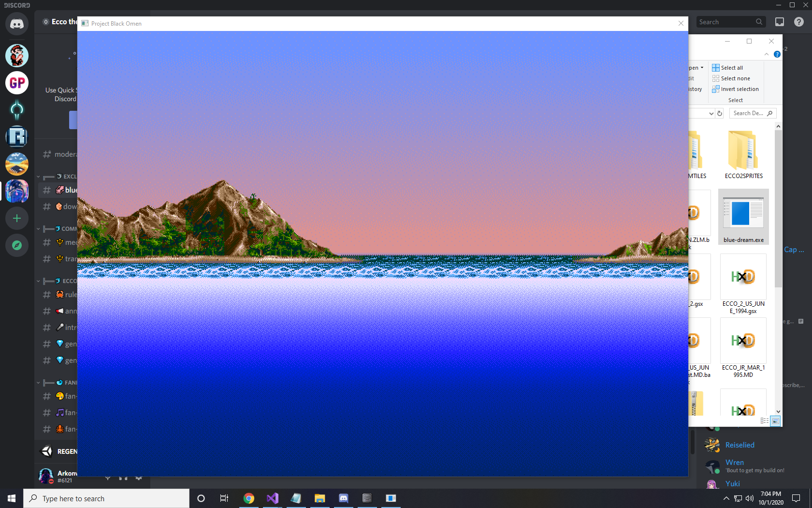Click the Type here to search box
The image size is (812, 508).
click(106, 498)
